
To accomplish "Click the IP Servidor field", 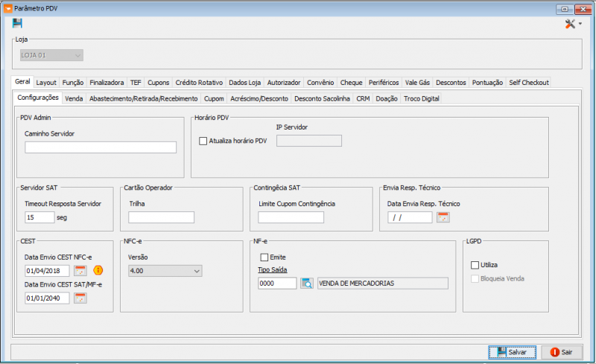I will point(308,141).
